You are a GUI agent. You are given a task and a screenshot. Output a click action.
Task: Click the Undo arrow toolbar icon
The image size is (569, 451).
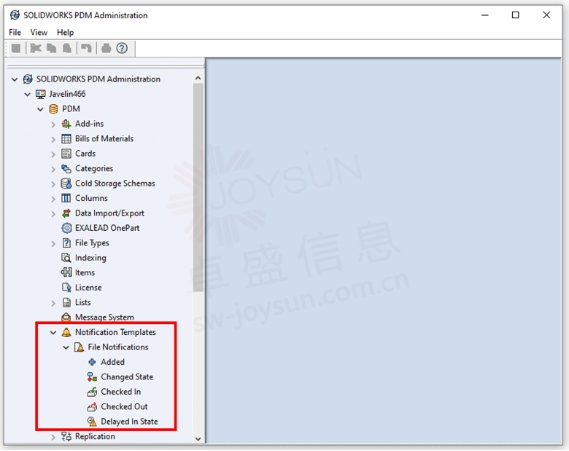coord(86,48)
